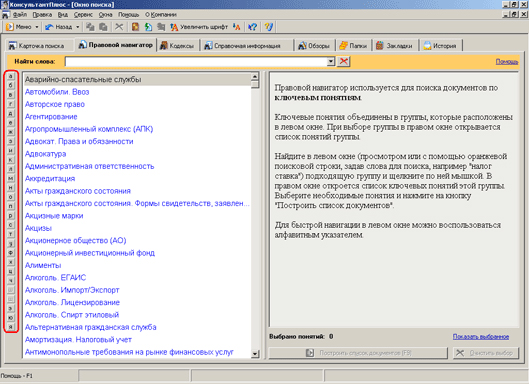529x384 pixels.
Task: Open the Меню toolbar button
Action: (x=19, y=27)
